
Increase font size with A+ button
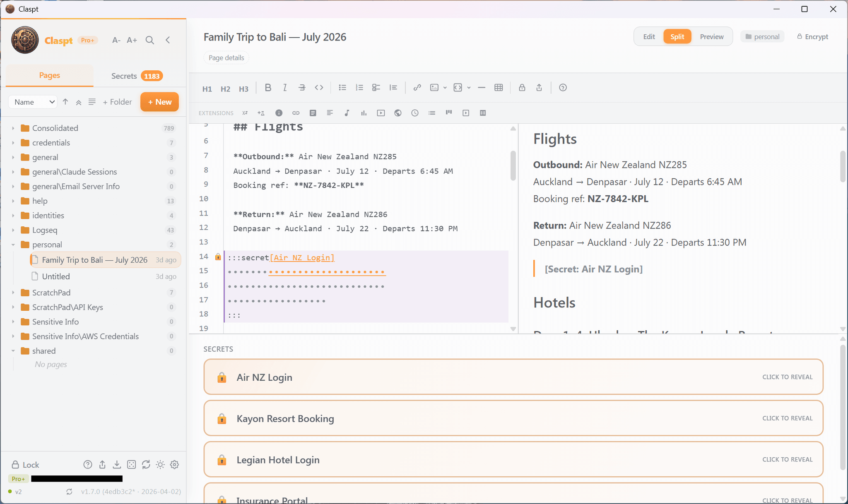pos(132,40)
